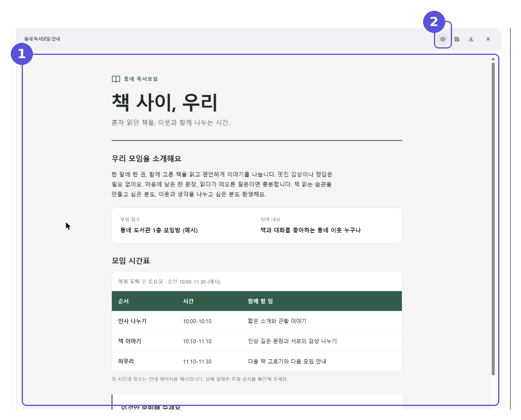Click 다음 책 고르기와 다음 모임 안내 cell
Image resolution: width=521 pixels, height=420 pixels.
287,361
